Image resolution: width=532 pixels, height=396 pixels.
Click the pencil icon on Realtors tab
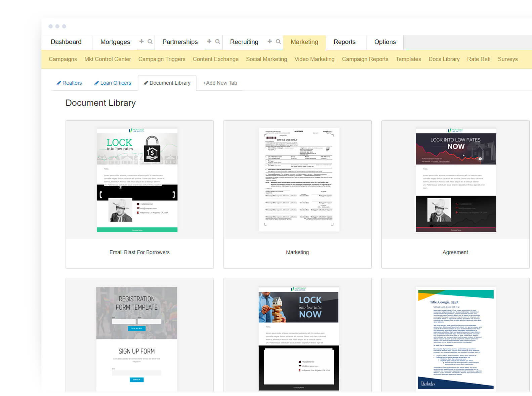tap(59, 83)
